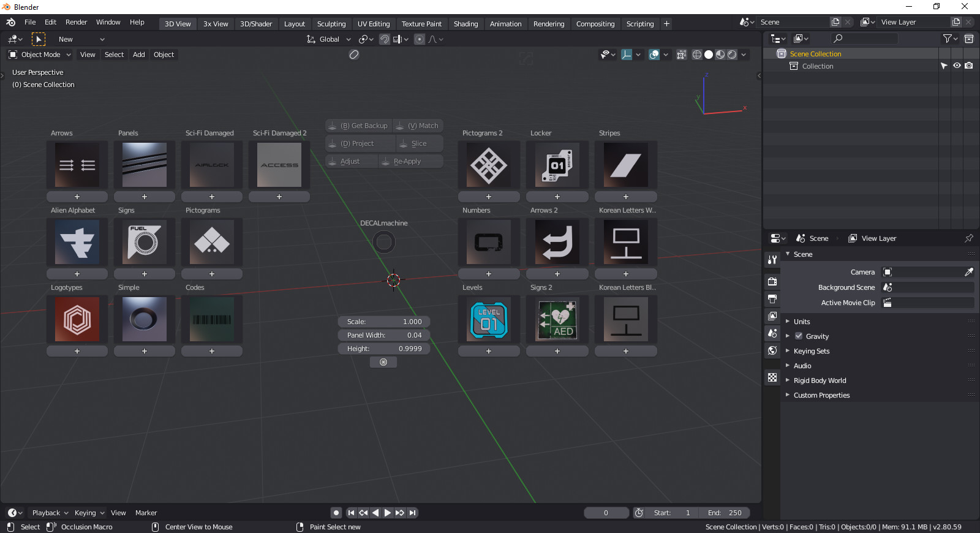Switch to solid viewport shading
980x533 pixels.
pyautogui.click(x=709, y=55)
